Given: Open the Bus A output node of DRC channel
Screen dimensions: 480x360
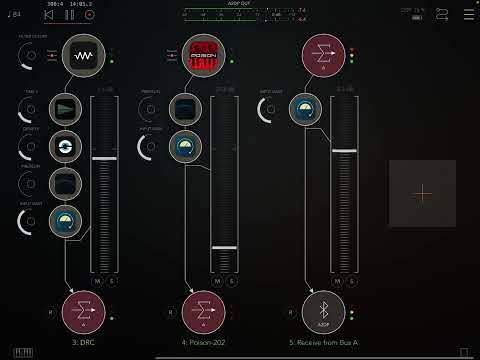Looking at the screenshot, I should tap(84, 312).
